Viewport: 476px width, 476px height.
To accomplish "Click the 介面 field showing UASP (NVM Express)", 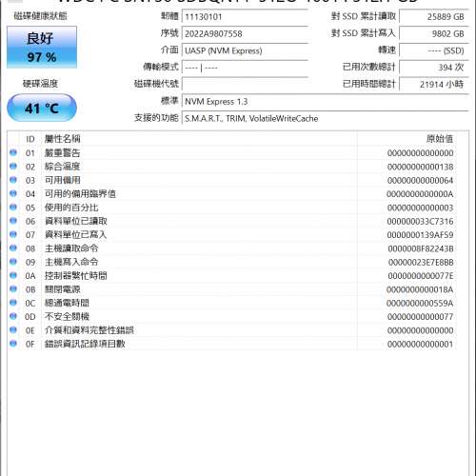I will tap(245, 50).
